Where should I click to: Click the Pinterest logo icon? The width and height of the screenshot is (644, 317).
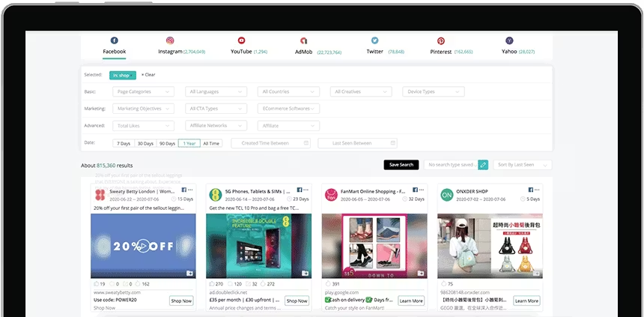(x=441, y=40)
